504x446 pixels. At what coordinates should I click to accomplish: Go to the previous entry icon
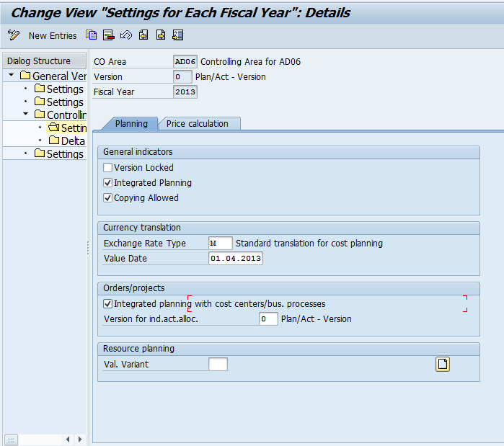[x=143, y=35]
